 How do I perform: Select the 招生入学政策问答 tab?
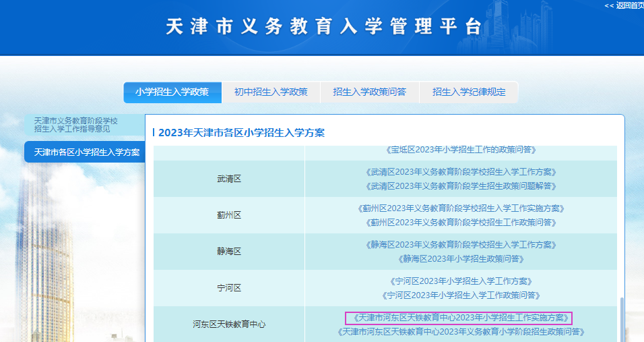370,92
